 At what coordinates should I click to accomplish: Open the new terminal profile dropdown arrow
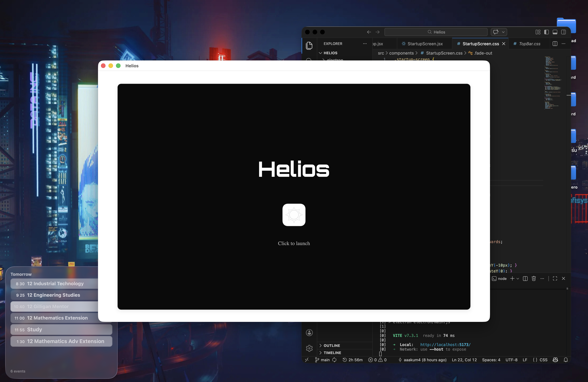[x=518, y=278]
